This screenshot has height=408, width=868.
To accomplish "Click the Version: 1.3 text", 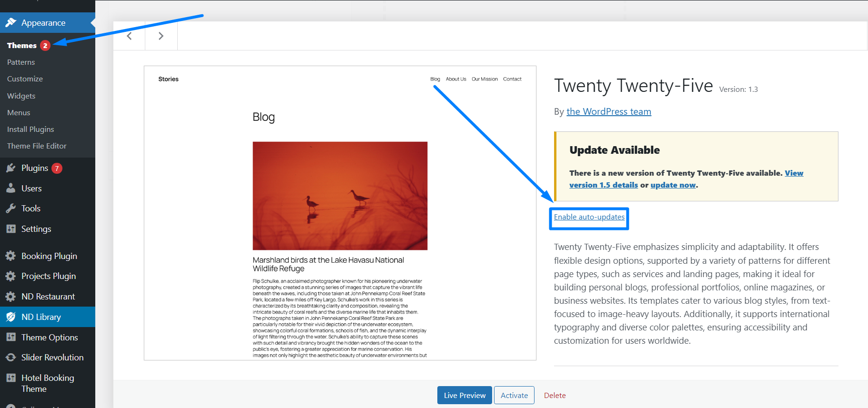I will [738, 90].
